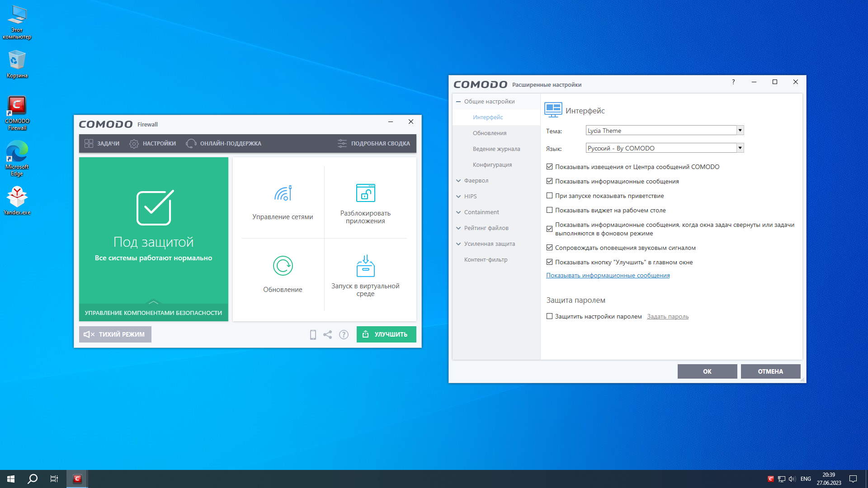Click the Unblock Applications (Разблокировать приложения) icon
Screen dimensions: 868x488
click(x=365, y=193)
